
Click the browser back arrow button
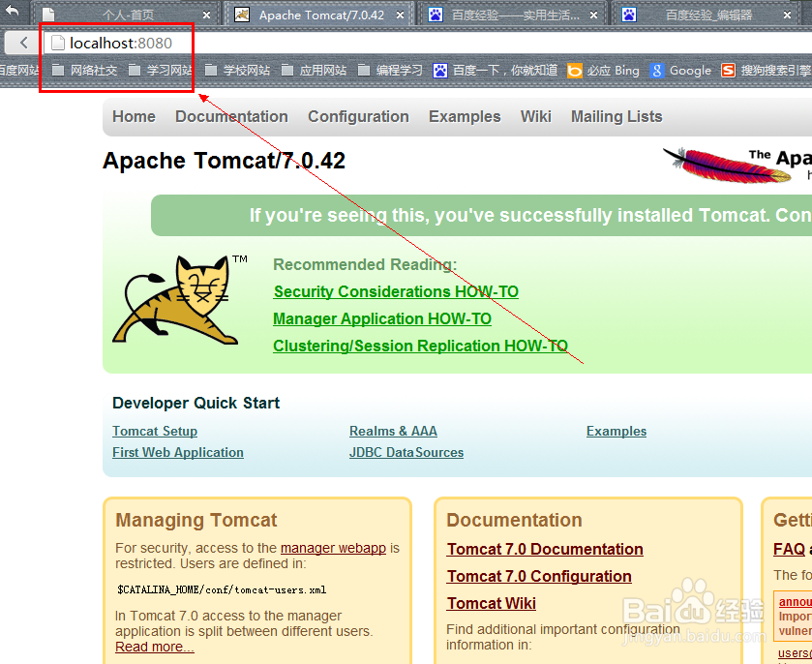click(x=23, y=43)
